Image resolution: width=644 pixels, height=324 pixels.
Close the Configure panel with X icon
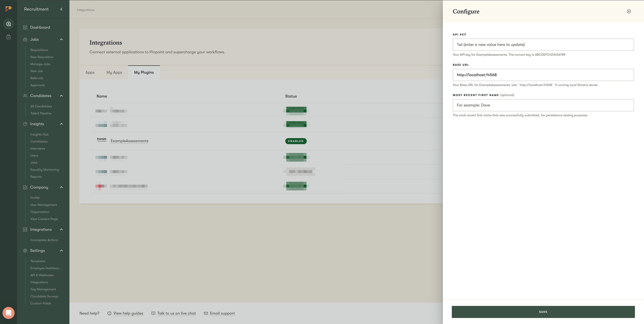click(x=629, y=11)
